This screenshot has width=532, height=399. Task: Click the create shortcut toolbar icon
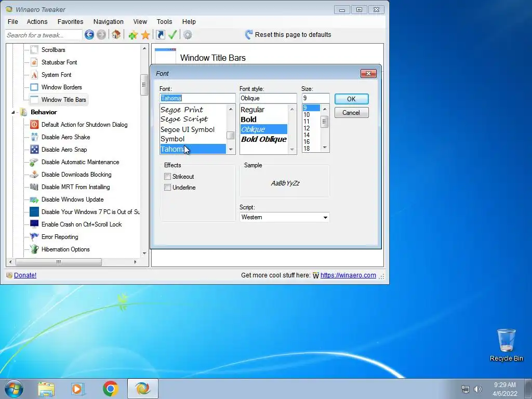click(160, 35)
